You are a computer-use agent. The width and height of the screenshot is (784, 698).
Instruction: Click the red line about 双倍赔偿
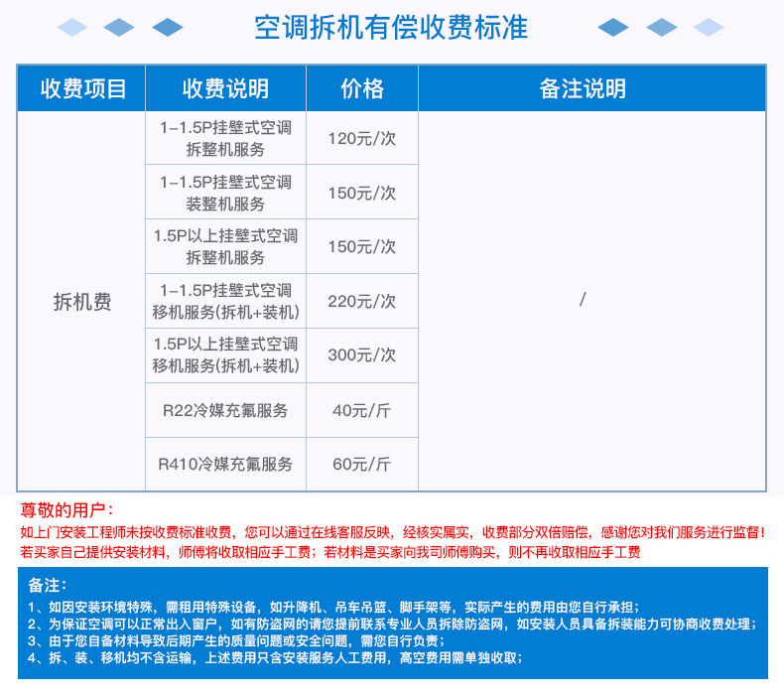point(392,532)
